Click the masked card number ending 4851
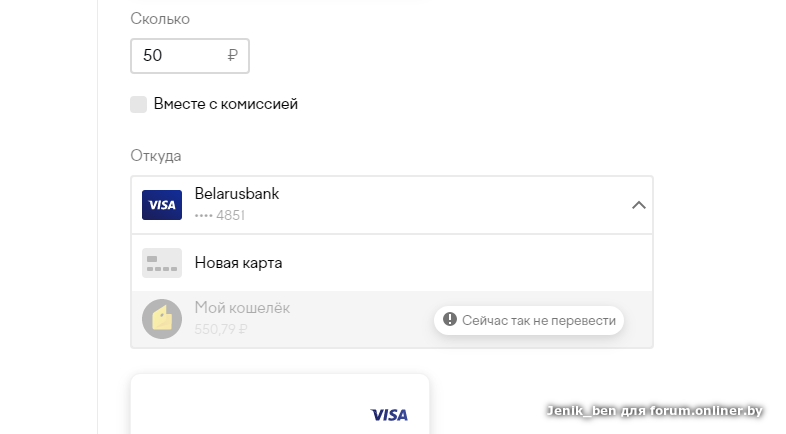This screenshot has width=786, height=434. tap(220, 215)
